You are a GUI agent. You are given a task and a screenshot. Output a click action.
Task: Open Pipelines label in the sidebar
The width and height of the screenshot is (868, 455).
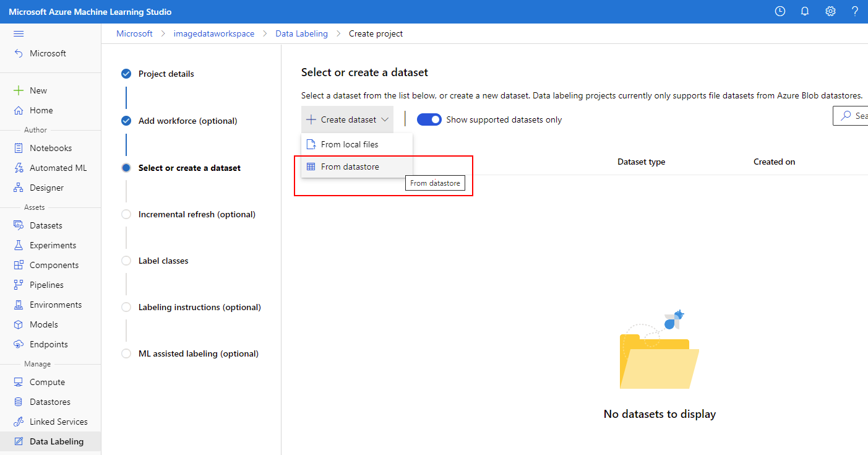(x=46, y=285)
